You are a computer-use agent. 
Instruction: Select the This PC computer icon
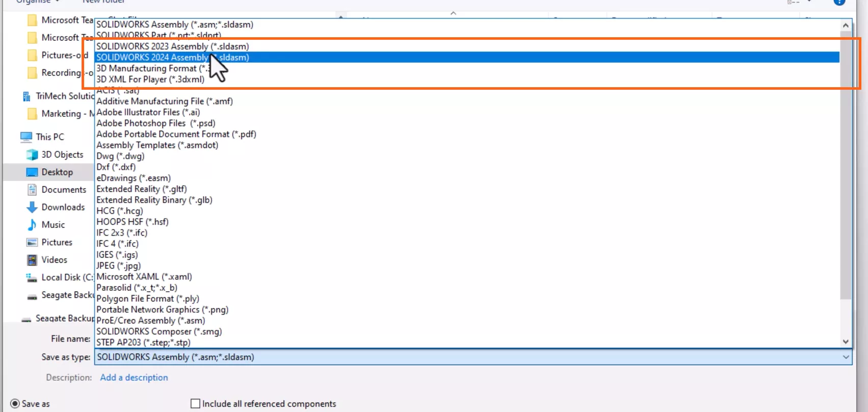click(26, 137)
